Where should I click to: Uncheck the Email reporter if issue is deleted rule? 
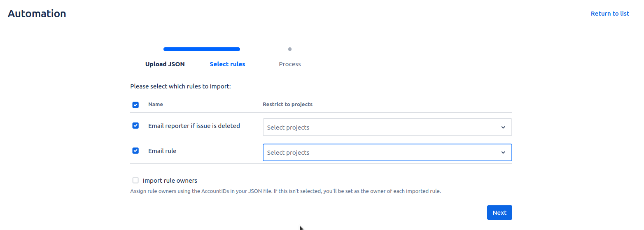(x=135, y=125)
